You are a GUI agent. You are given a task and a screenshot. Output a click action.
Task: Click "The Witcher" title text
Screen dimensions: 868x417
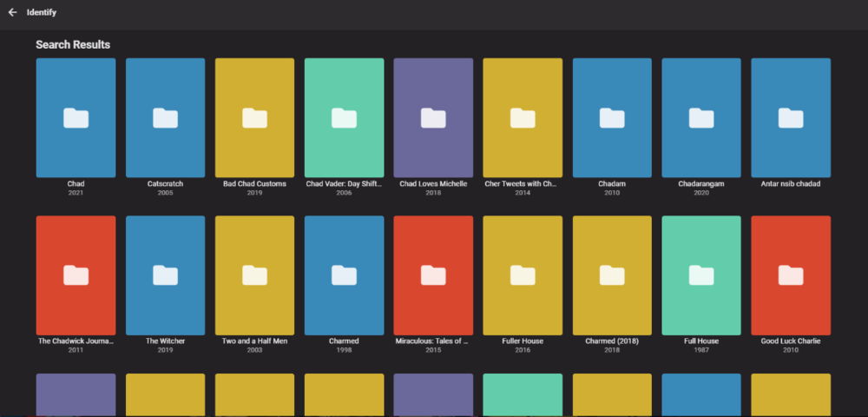(x=165, y=341)
